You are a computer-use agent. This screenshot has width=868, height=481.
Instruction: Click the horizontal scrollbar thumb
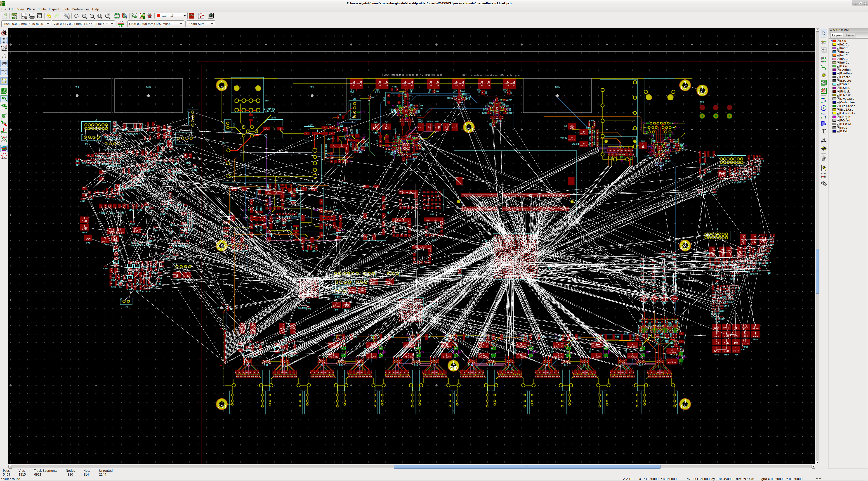coord(527,467)
